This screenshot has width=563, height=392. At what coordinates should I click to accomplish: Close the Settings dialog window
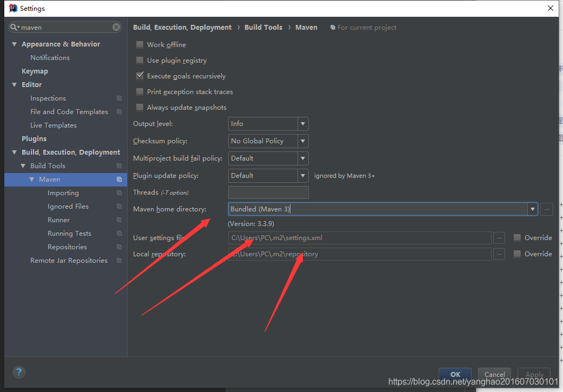pyautogui.click(x=551, y=8)
